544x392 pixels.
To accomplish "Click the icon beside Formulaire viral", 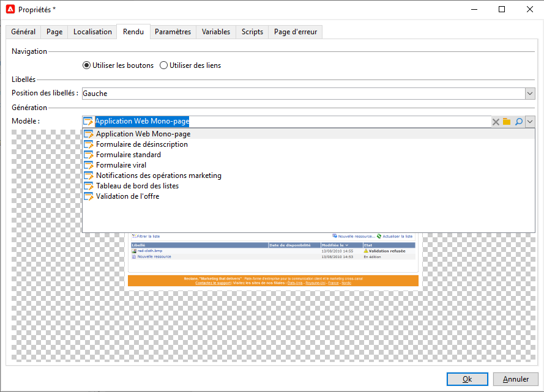I will click(89, 165).
